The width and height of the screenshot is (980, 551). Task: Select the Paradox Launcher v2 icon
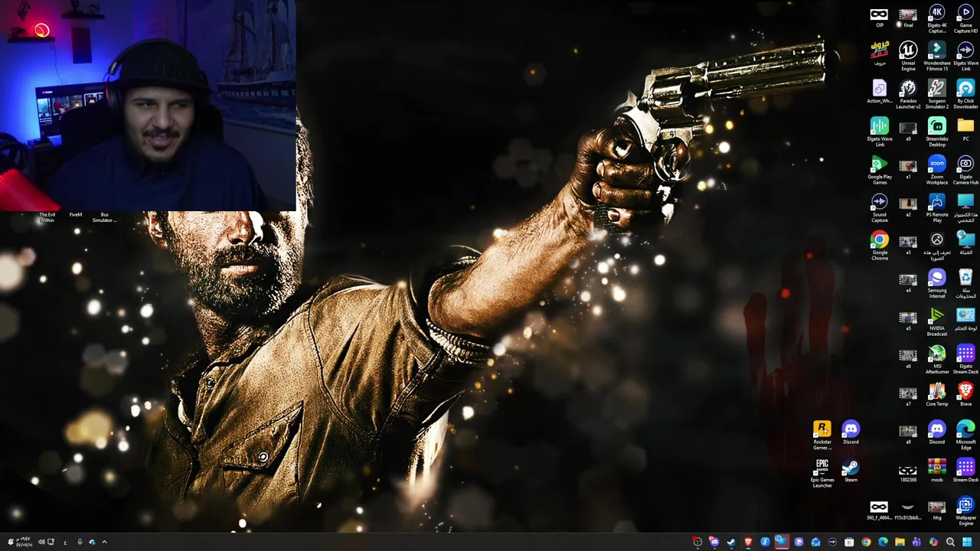tap(908, 93)
